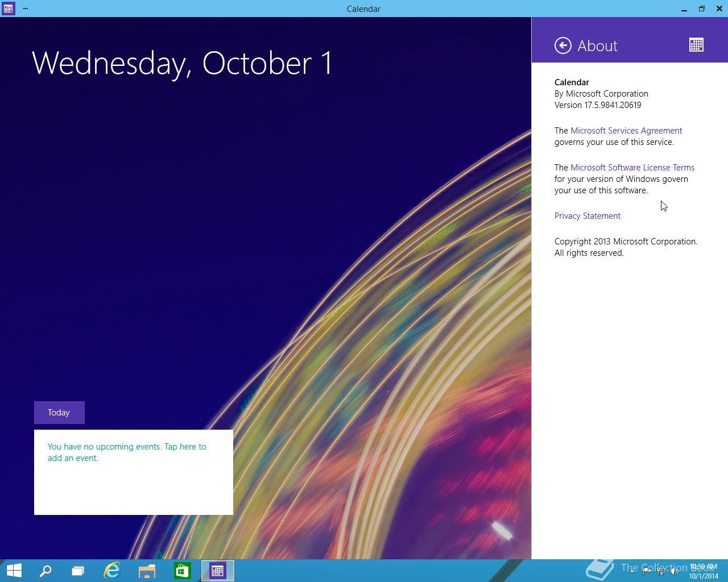Image resolution: width=728 pixels, height=582 pixels.
Task: Click the Copyright 2013 Microsoft Corporation text
Action: (x=626, y=242)
